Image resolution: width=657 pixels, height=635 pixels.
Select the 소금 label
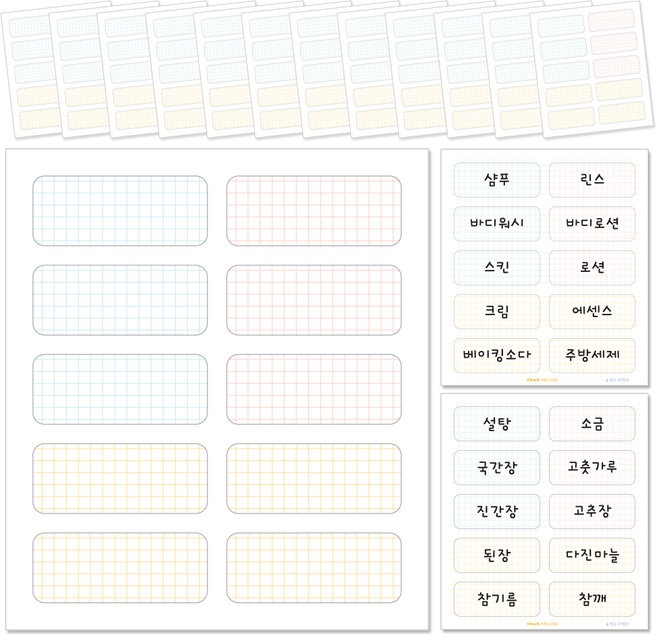click(592, 424)
